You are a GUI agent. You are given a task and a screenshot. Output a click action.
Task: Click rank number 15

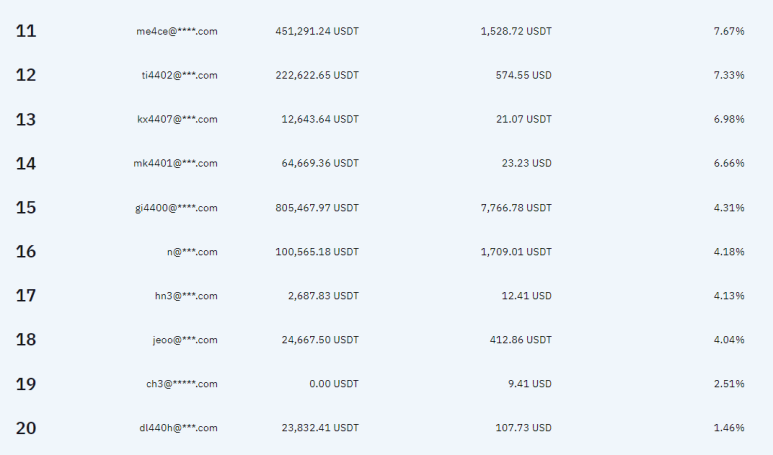(26, 208)
